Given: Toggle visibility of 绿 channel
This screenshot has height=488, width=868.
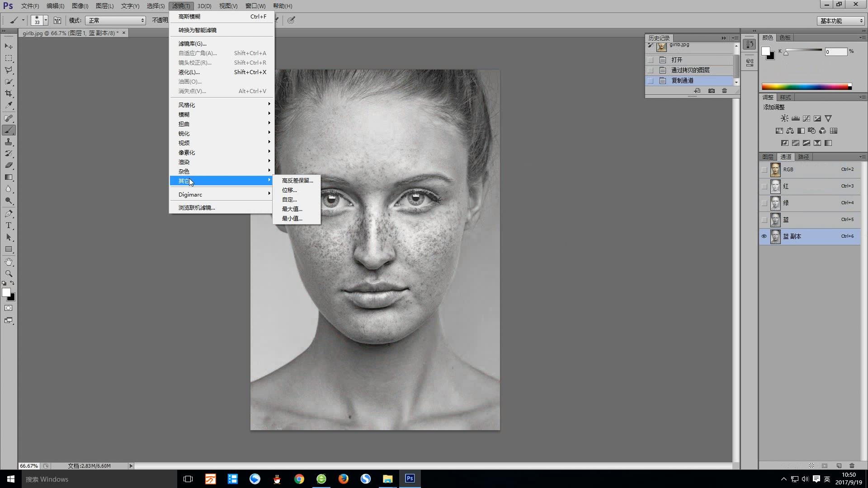Looking at the screenshot, I should pos(764,203).
